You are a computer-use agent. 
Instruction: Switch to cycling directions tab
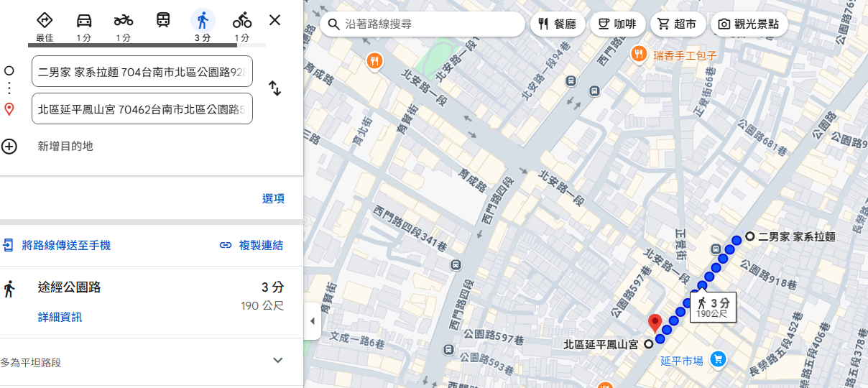tap(242, 27)
